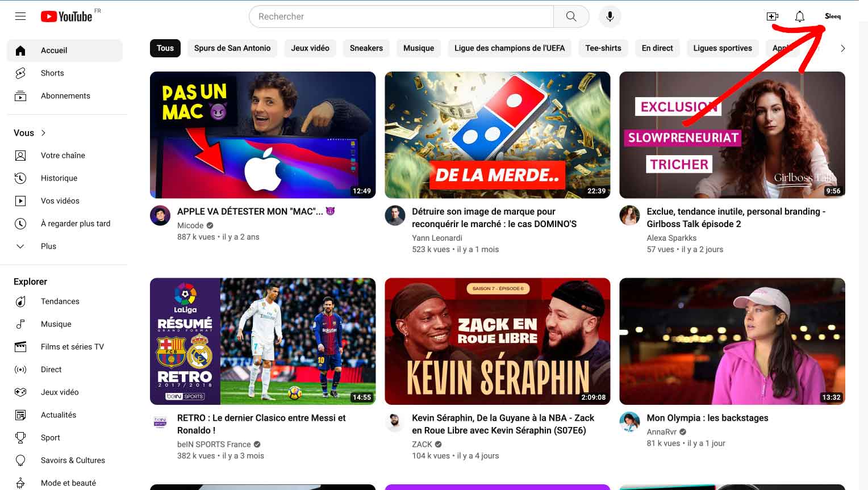Click the Abonnements icon
This screenshot has width=868, height=490.
20,96
